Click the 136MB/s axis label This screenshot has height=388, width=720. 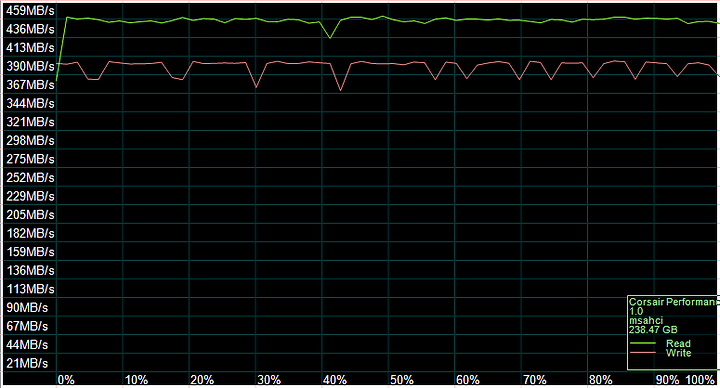(x=30, y=270)
